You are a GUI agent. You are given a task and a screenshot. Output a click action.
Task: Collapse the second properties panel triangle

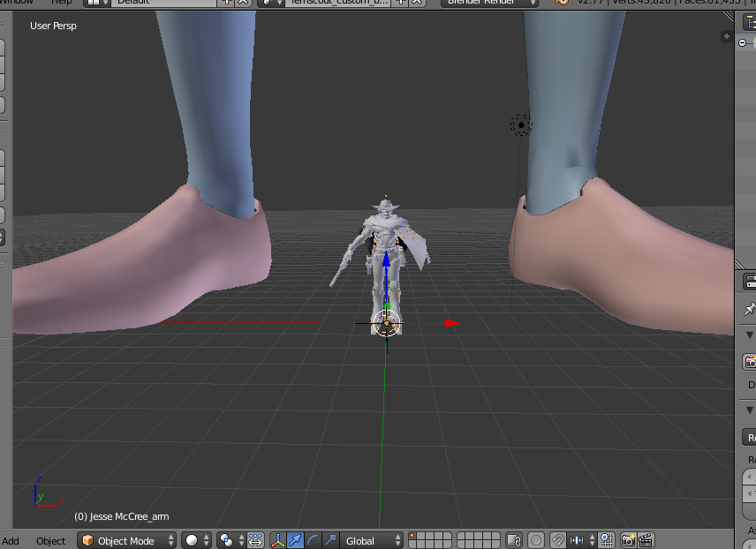click(x=750, y=410)
